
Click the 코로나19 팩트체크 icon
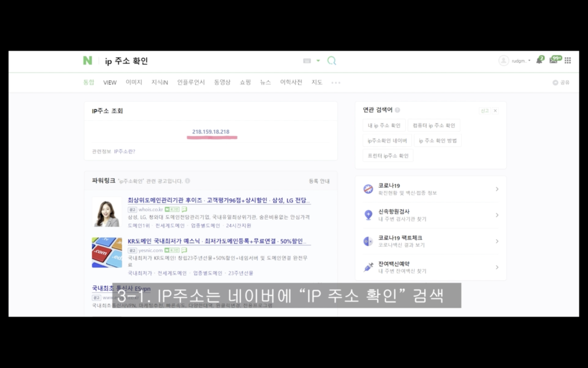(368, 241)
